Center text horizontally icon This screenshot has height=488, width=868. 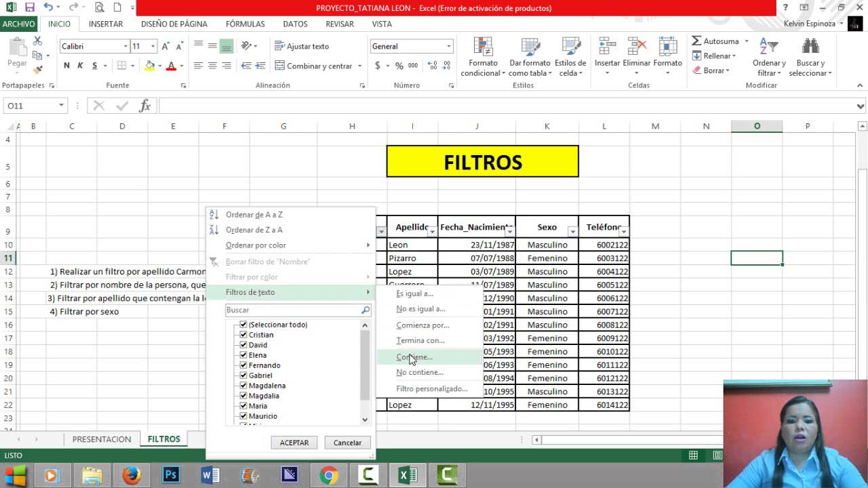tap(212, 66)
